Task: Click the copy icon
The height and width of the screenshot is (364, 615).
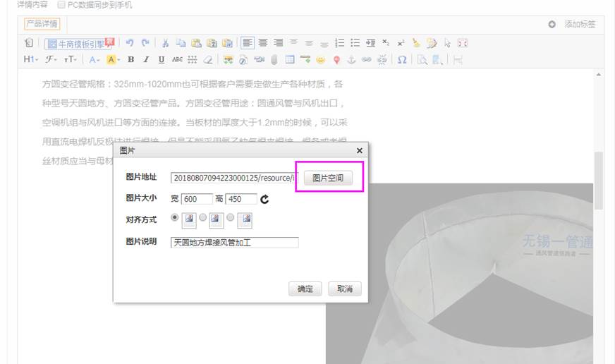Action: [181, 43]
